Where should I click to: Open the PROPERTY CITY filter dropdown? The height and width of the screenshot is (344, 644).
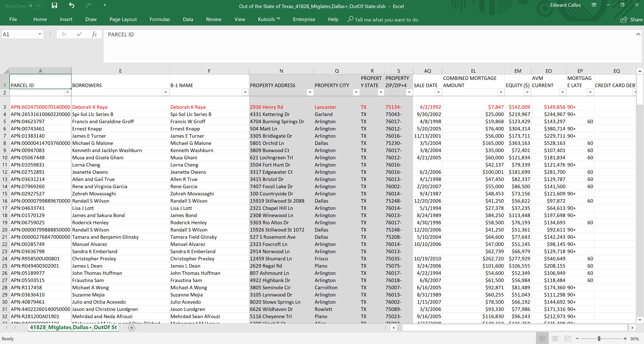point(356,93)
